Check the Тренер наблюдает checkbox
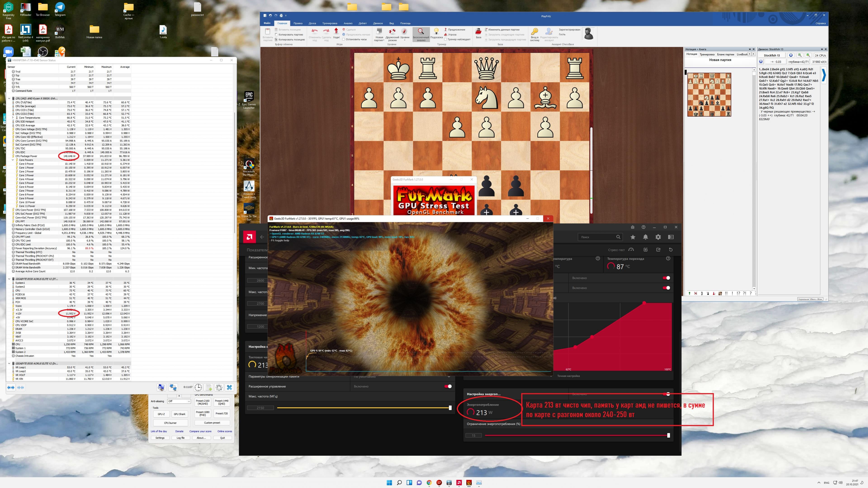The image size is (868, 488). pos(445,39)
